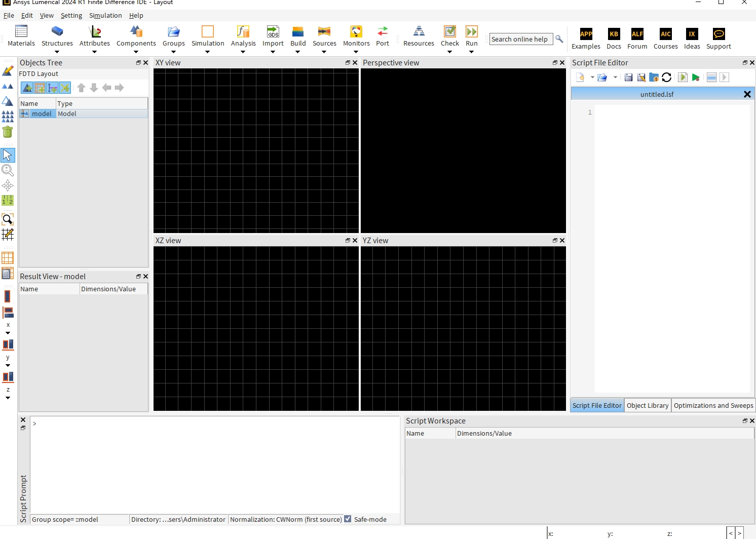Open the Run dropdown arrow

coord(472,52)
